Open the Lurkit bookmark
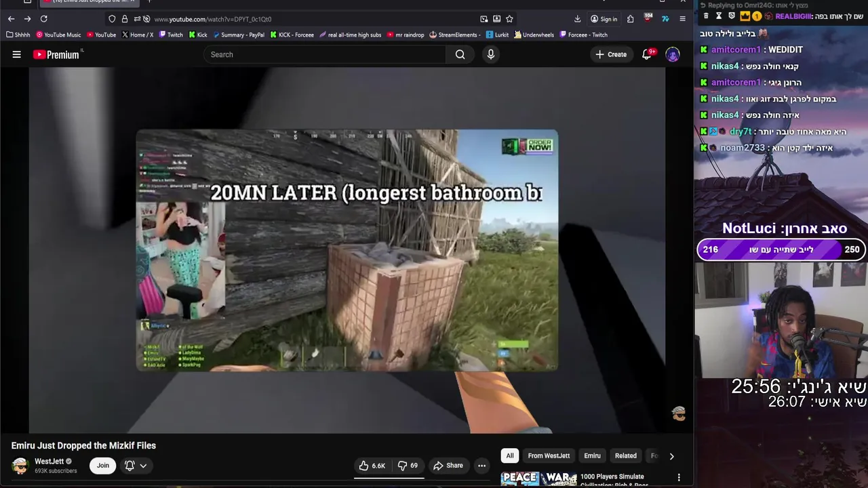 [x=498, y=35]
